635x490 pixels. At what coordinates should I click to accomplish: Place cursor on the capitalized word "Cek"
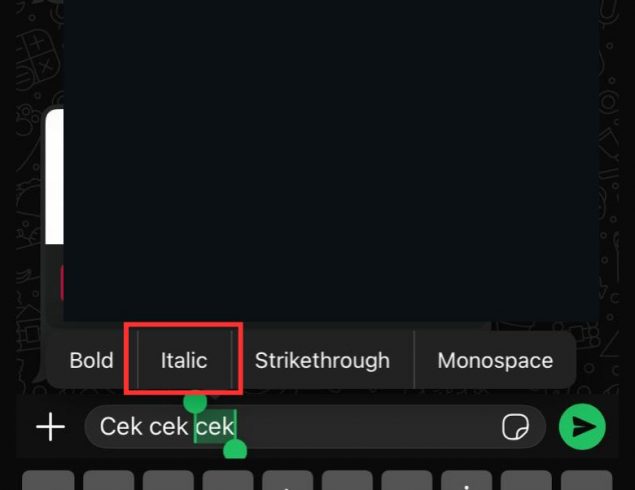pyautogui.click(x=121, y=427)
